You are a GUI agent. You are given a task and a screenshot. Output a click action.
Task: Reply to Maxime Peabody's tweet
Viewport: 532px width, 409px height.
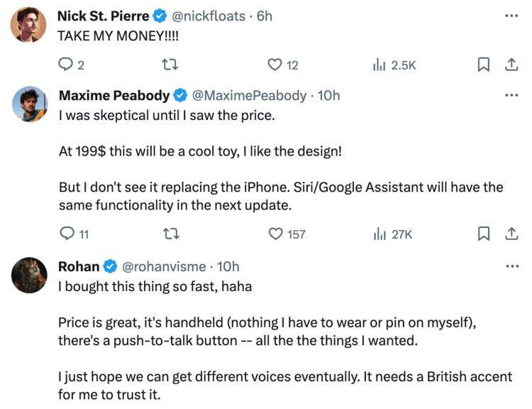67,233
